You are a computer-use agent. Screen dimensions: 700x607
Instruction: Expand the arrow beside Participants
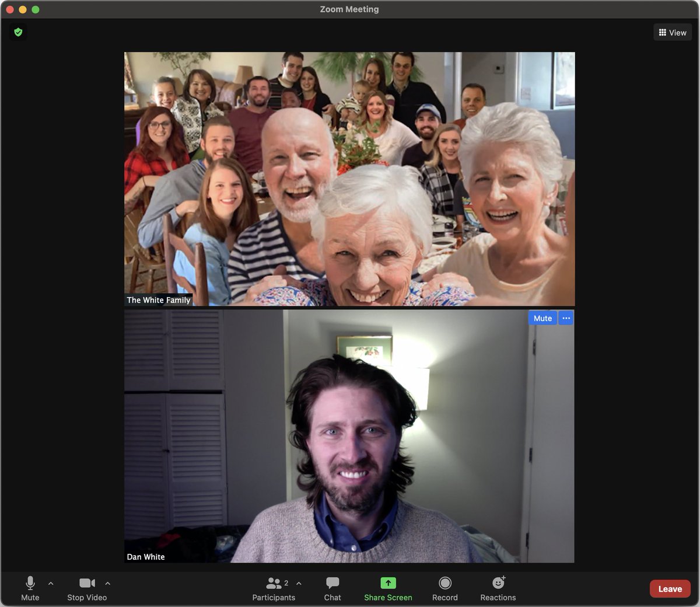click(299, 583)
